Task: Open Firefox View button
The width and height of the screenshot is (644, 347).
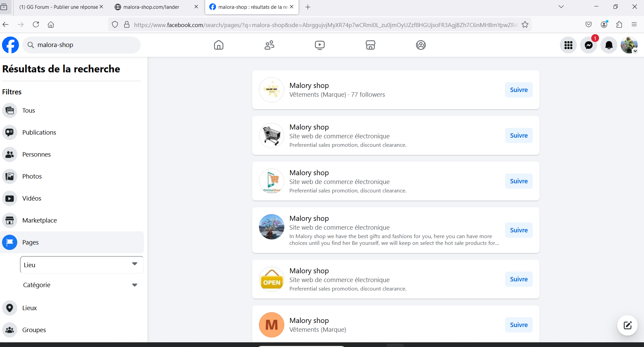Action: tap(4, 7)
